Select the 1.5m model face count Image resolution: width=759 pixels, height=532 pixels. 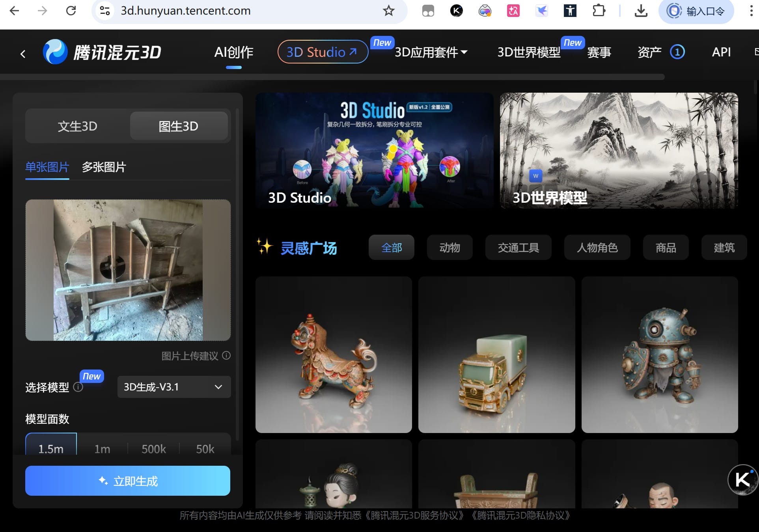(x=51, y=448)
